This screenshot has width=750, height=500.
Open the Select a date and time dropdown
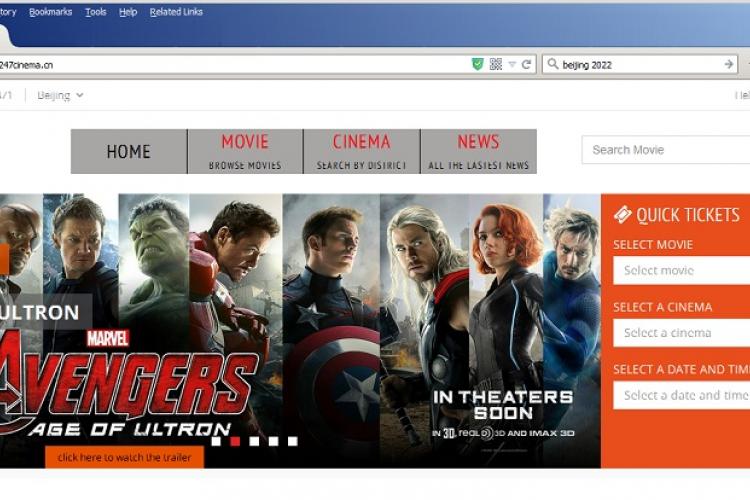pyautogui.click(x=682, y=395)
